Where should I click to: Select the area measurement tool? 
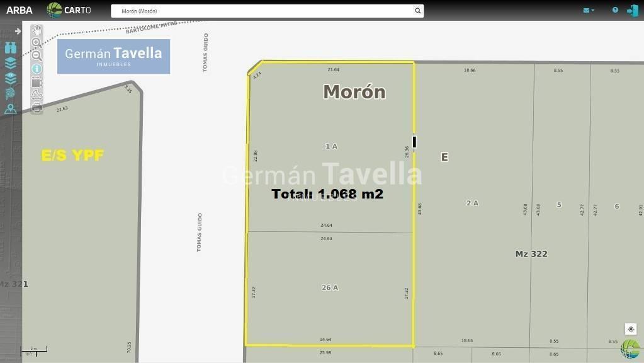(x=37, y=82)
